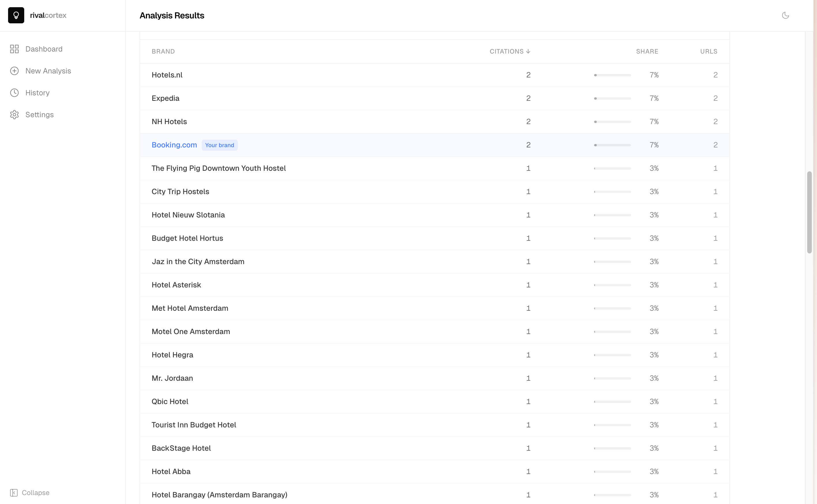The image size is (817, 504).
Task: Click the New Analysis plus-circle icon
Action: pyautogui.click(x=14, y=71)
